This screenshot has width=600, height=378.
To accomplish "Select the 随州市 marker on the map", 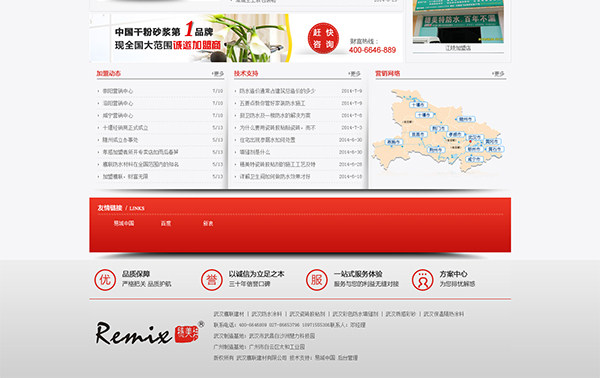I will pos(465,119).
